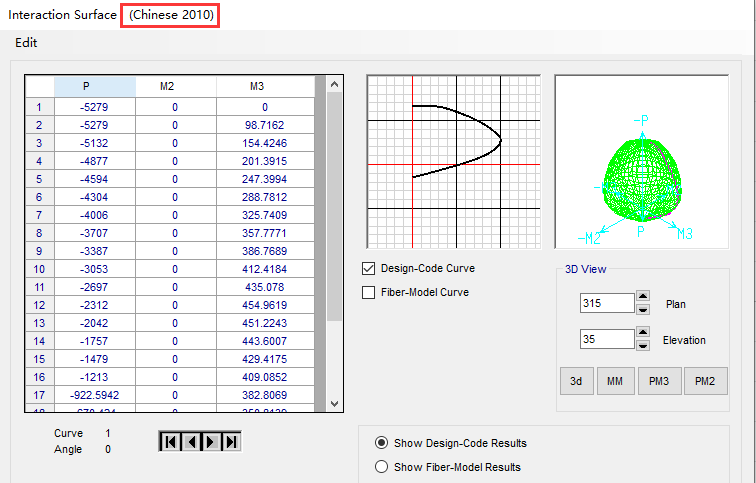
Task: Show the MM interaction view
Action: coord(615,381)
